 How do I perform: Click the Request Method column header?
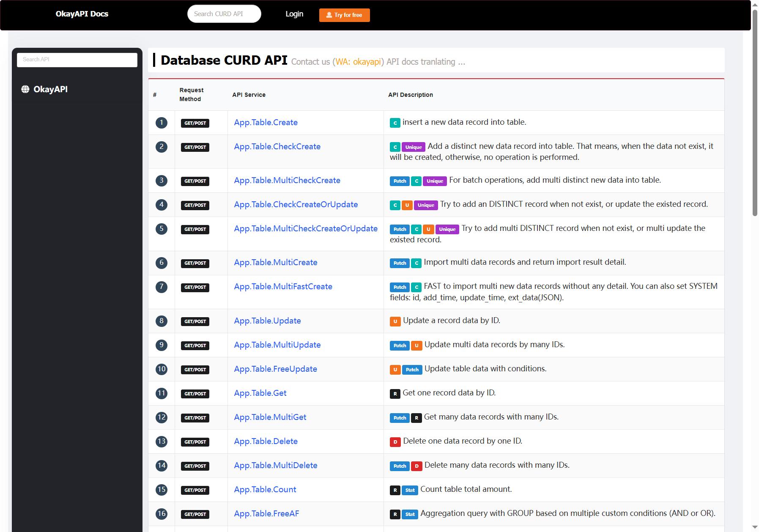pyautogui.click(x=192, y=95)
